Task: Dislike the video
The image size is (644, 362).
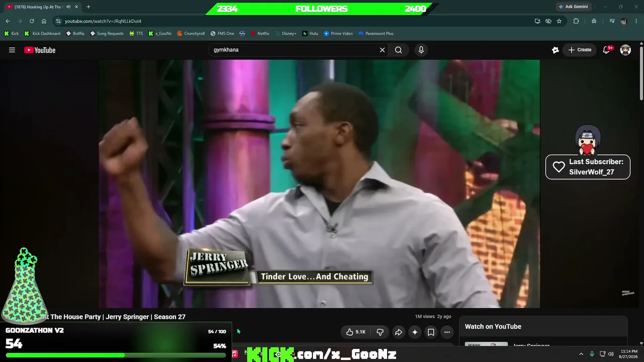Action: click(380, 332)
